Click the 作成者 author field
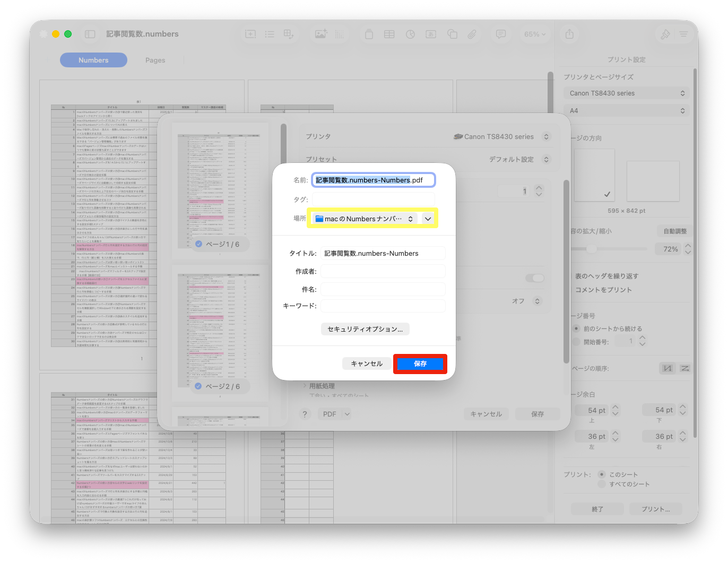The height and width of the screenshot is (563, 728). pos(383,271)
